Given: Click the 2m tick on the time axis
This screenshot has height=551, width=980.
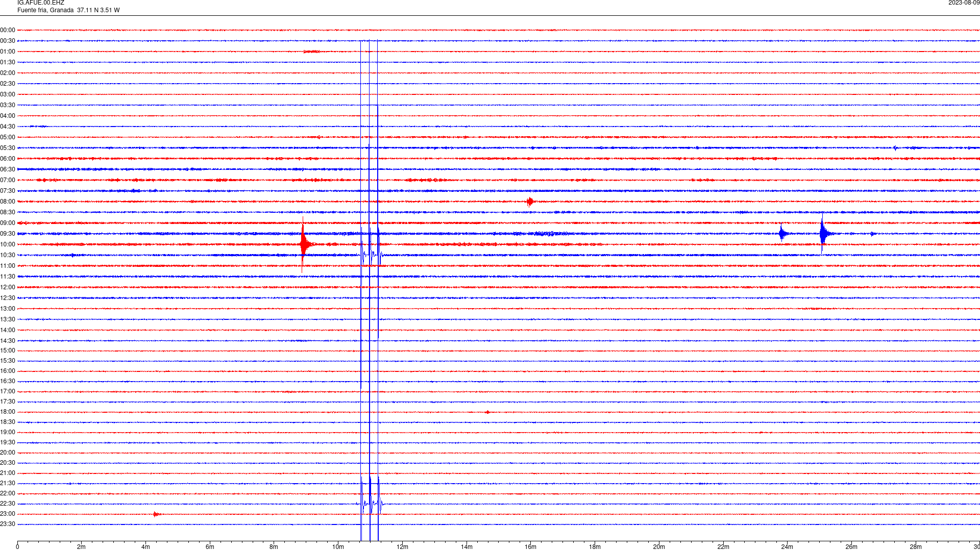Looking at the screenshot, I should coord(81,547).
